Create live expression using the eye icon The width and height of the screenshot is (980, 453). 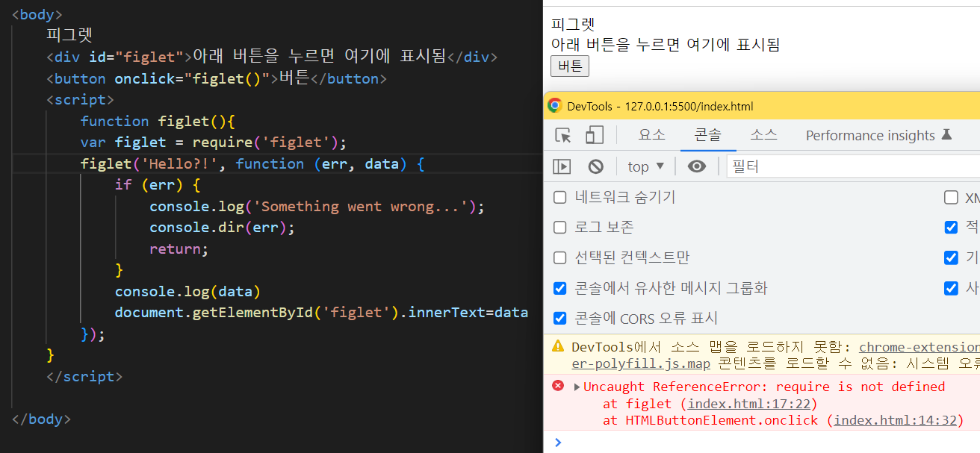tap(697, 166)
